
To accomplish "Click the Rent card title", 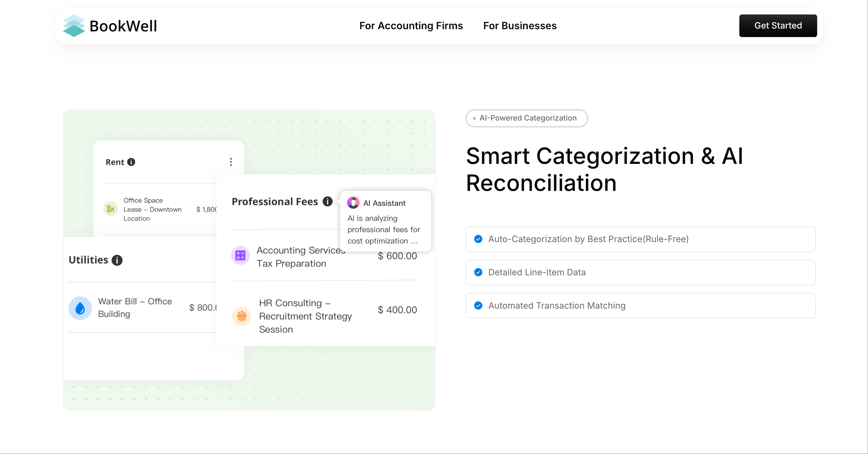I will pos(115,162).
